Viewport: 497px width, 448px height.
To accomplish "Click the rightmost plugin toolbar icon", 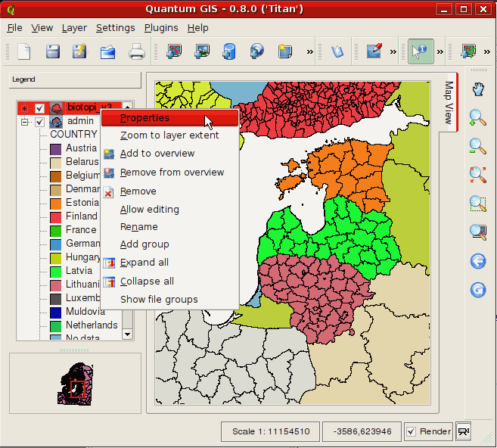I will tap(469, 51).
